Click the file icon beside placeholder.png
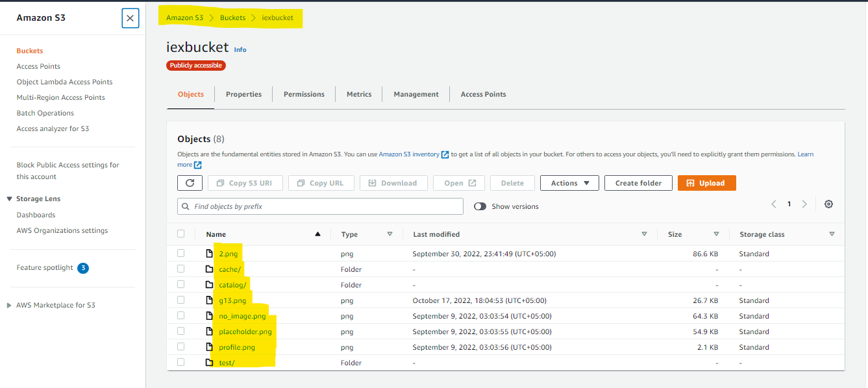 (x=209, y=332)
